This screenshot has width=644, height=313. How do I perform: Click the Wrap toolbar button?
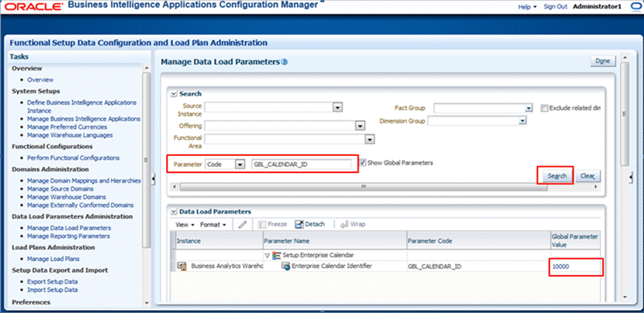(x=353, y=224)
